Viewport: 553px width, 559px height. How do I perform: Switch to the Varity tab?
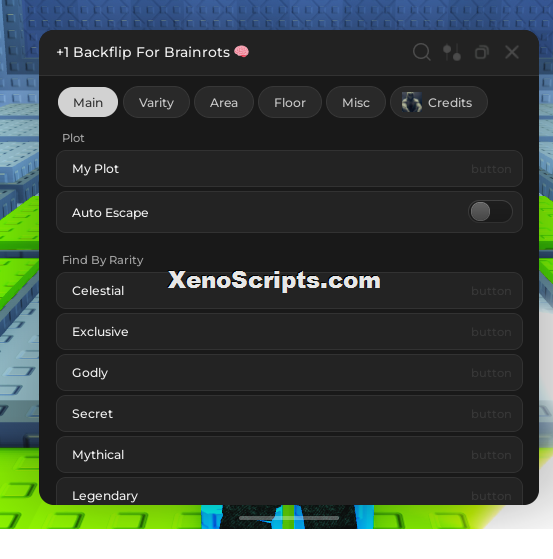[156, 102]
